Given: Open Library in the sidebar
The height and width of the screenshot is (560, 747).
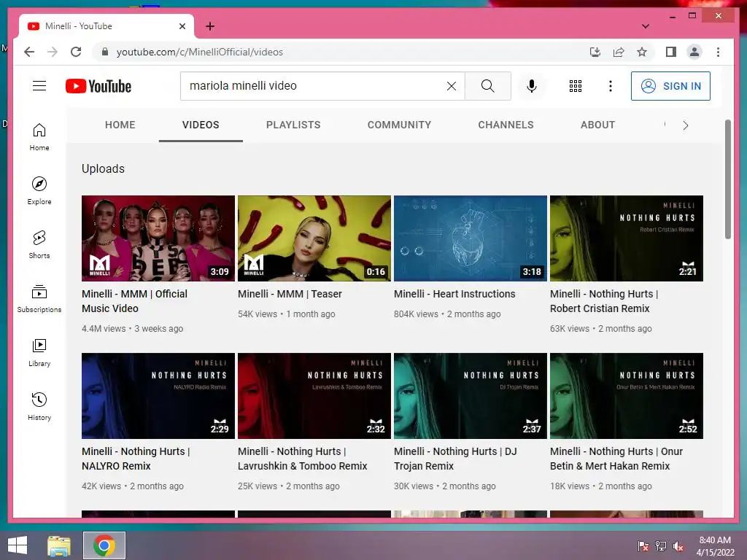Looking at the screenshot, I should [x=39, y=353].
